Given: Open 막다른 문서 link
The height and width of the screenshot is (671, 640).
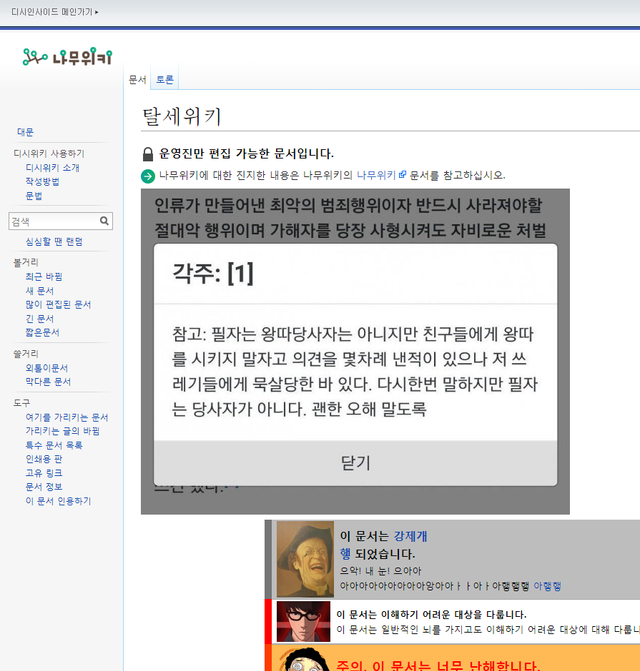Looking at the screenshot, I should click(x=48, y=382).
